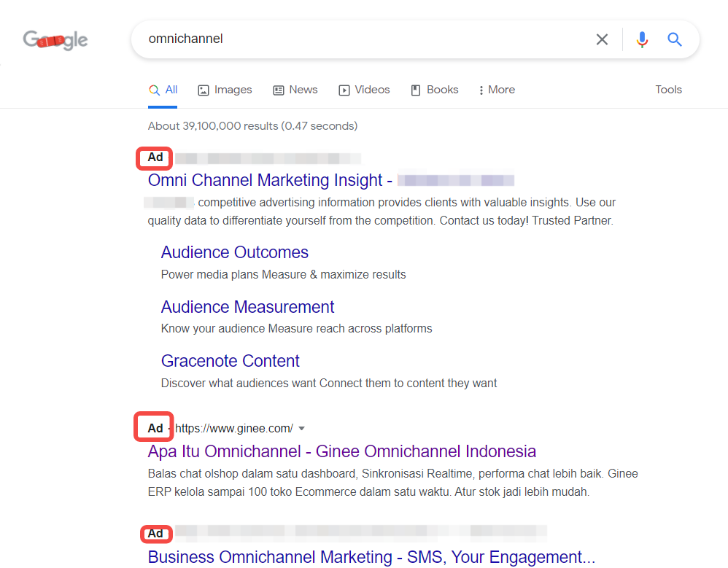Click the Google logo

pos(55,40)
